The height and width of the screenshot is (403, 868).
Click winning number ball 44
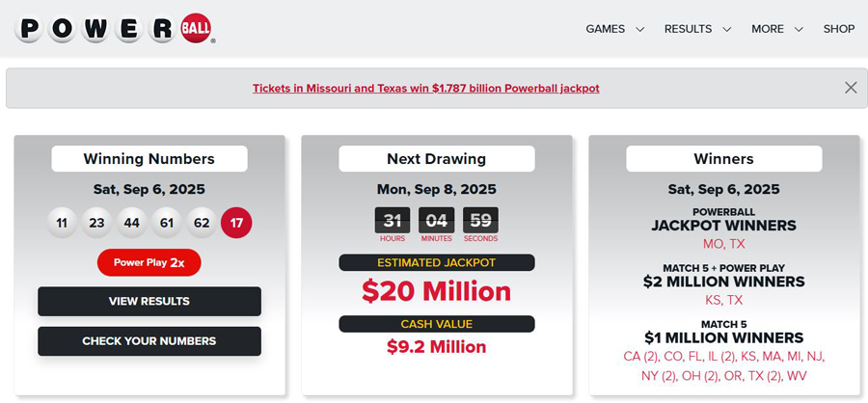point(132,223)
